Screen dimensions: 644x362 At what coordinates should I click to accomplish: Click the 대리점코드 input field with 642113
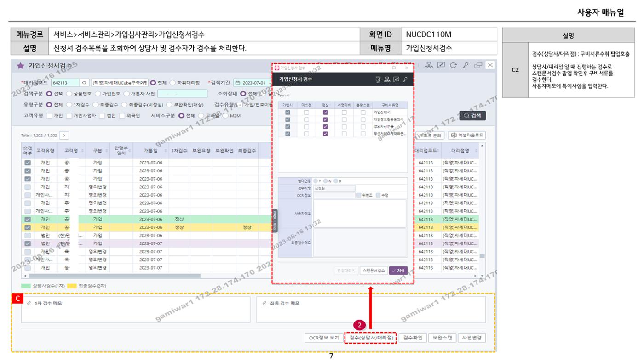pos(65,83)
